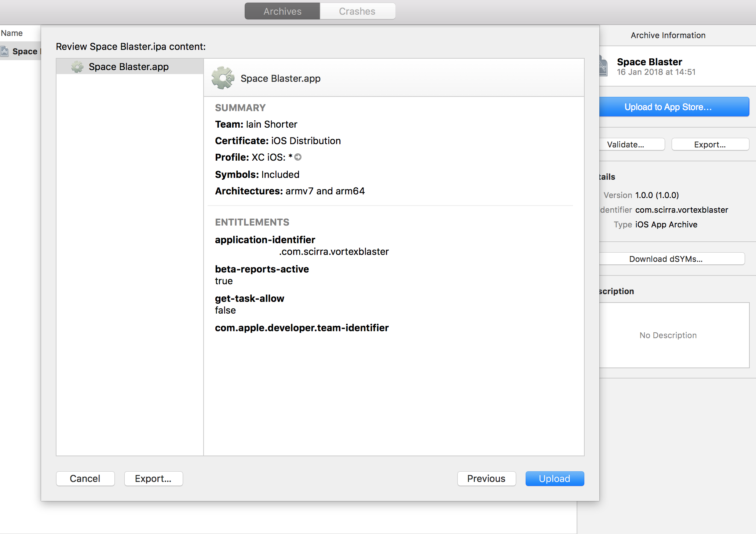Click Export… in the Archive Information panel
This screenshot has width=756, height=534.
tap(709, 145)
